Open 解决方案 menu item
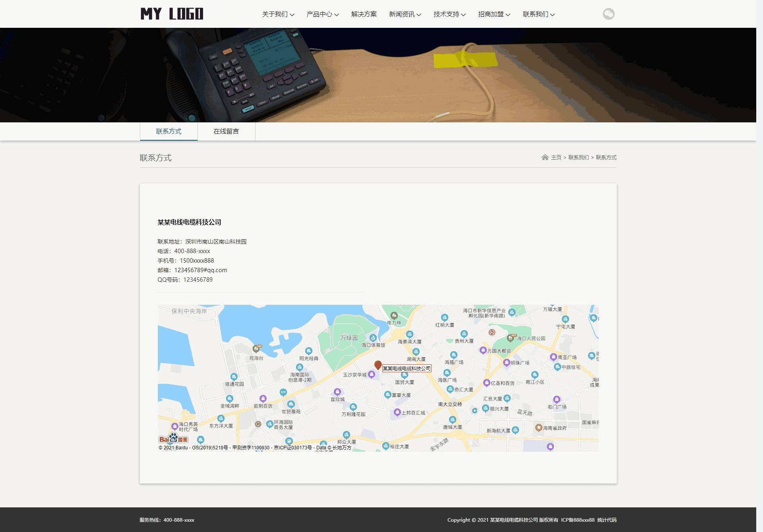This screenshot has width=763, height=532. (x=364, y=14)
